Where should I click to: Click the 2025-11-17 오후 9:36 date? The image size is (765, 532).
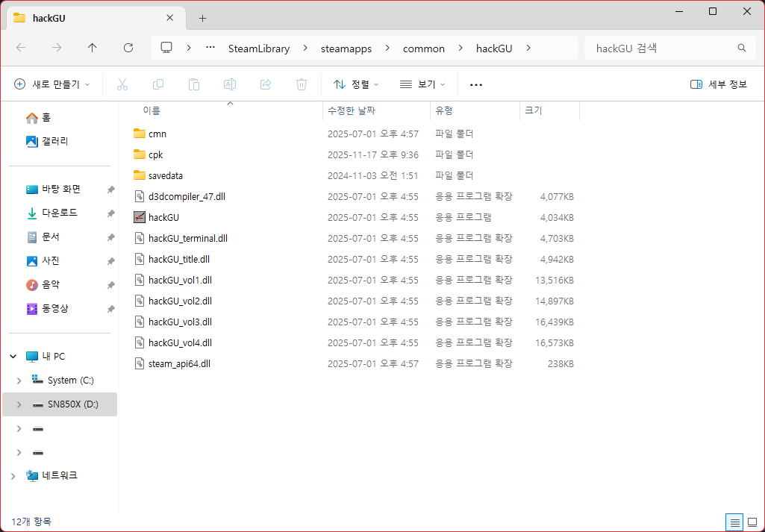[372, 155]
